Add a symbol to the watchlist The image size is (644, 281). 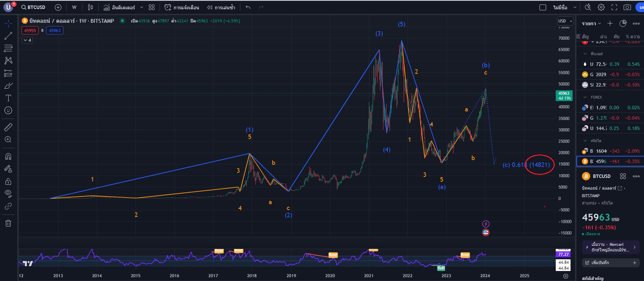click(x=610, y=23)
